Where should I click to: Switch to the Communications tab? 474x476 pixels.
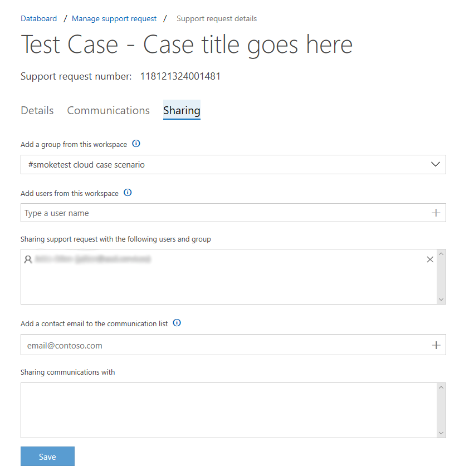click(x=109, y=110)
